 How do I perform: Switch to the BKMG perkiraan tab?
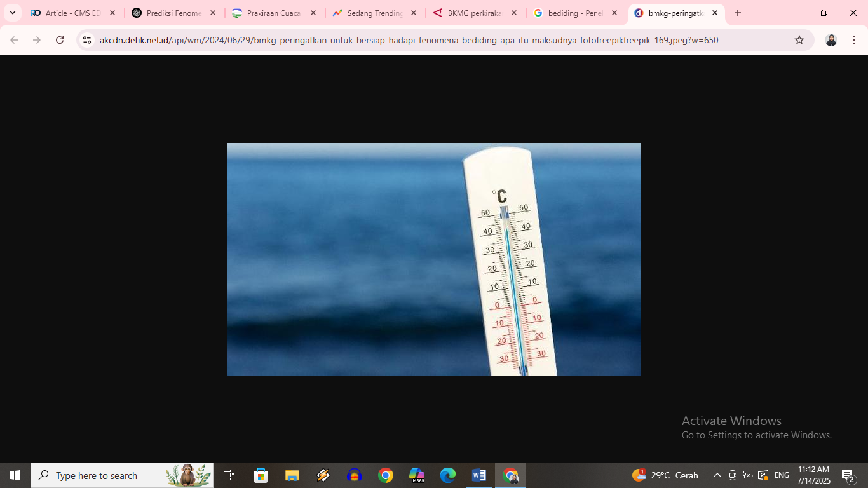point(475,13)
